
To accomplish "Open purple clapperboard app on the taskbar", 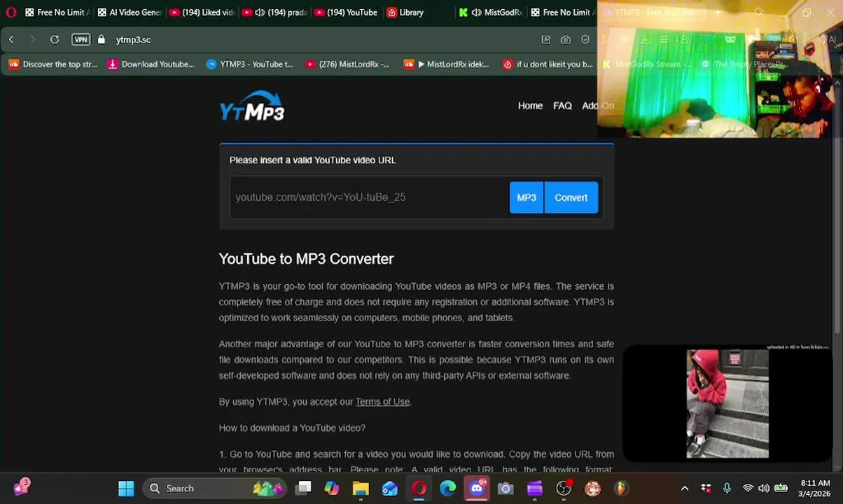I will point(535,489).
